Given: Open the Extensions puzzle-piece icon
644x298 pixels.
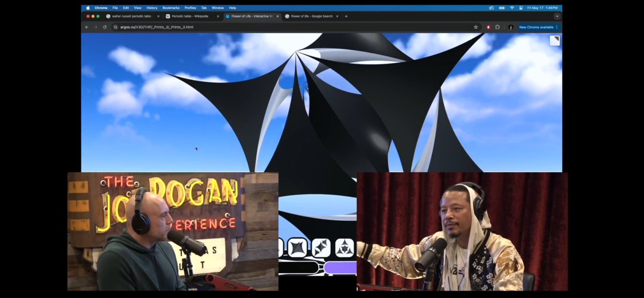Looking at the screenshot, I should pos(497,27).
